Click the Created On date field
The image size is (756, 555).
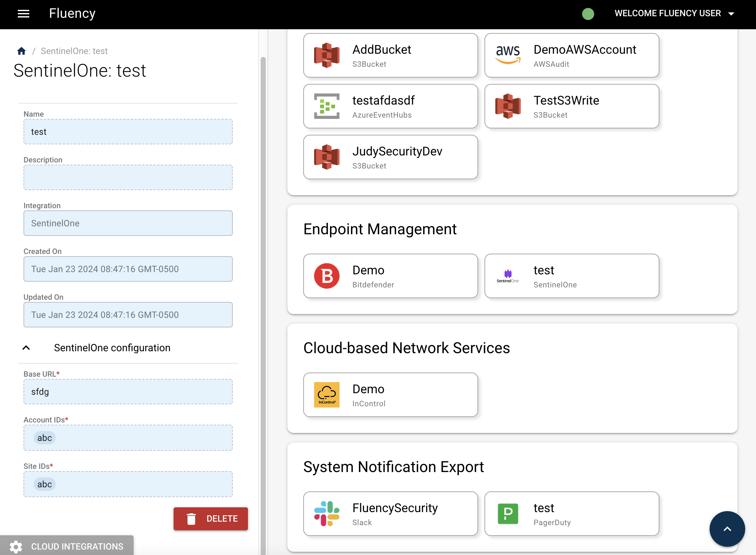(128, 269)
